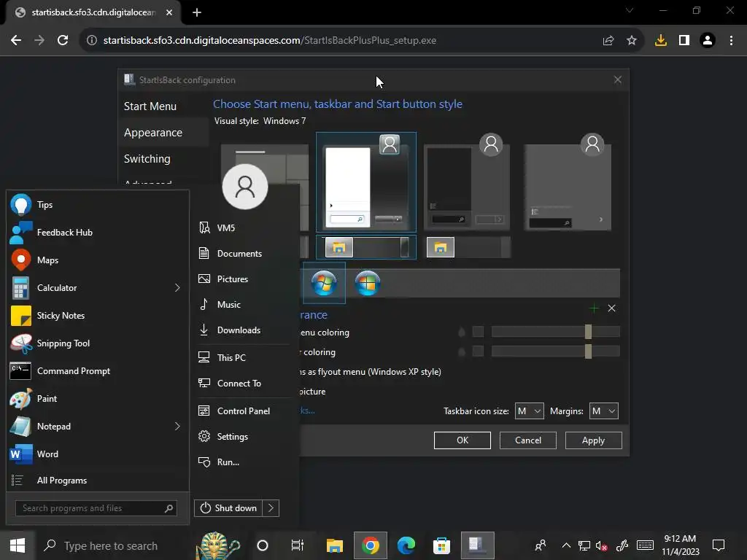Remove Start button image with the X icon
The width and height of the screenshot is (747, 560).
pyautogui.click(x=612, y=308)
